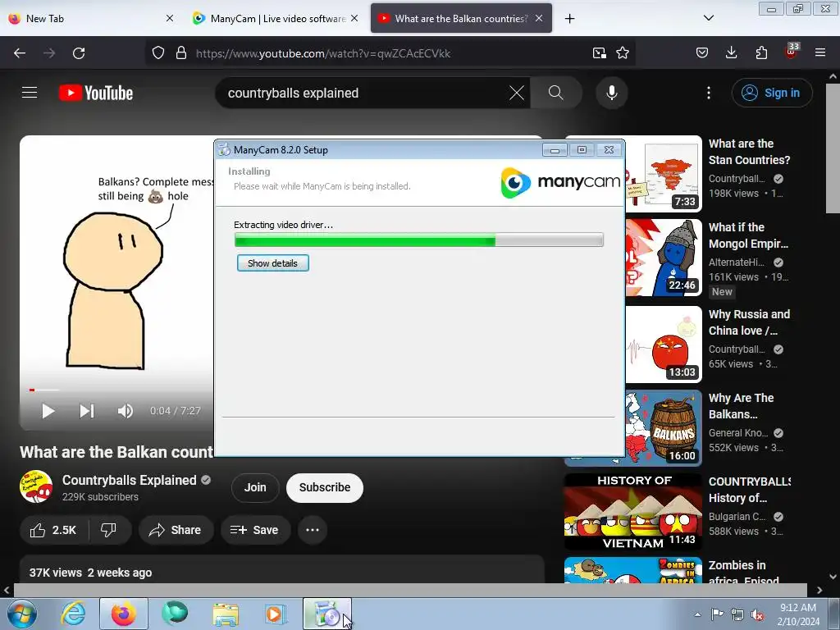Clear the YouTube search text

[x=517, y=93]
